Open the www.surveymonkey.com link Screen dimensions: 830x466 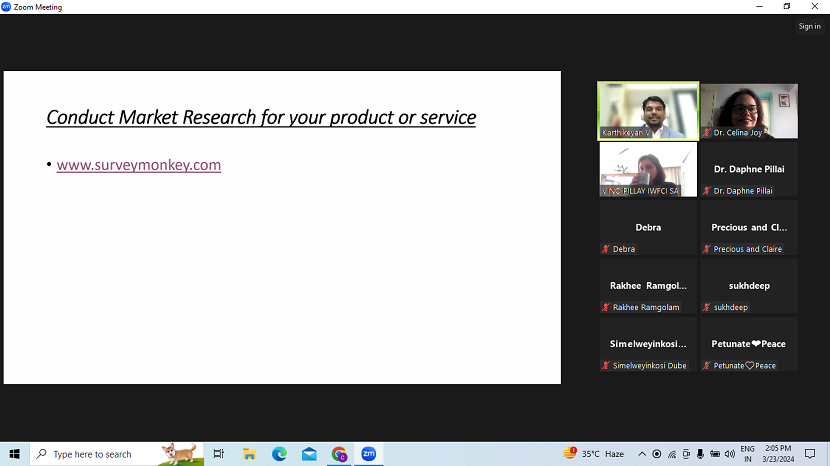click(x=138, y=165)
